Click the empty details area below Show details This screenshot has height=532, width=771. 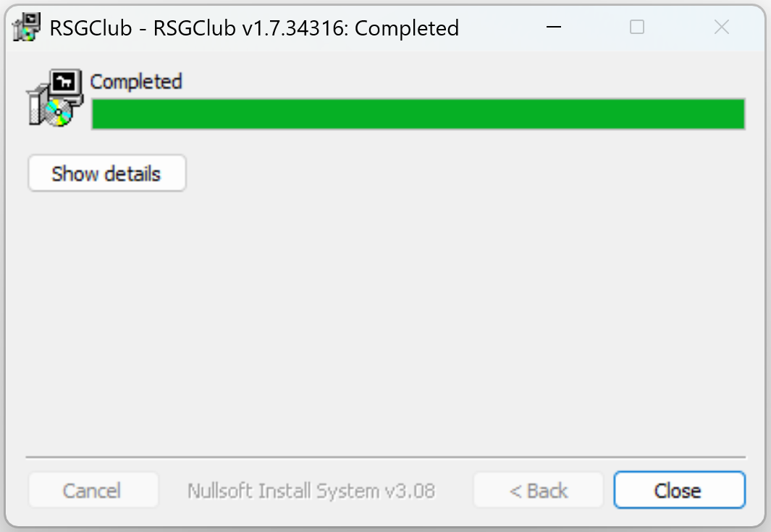pyautogui.click(x=385, y=320)
